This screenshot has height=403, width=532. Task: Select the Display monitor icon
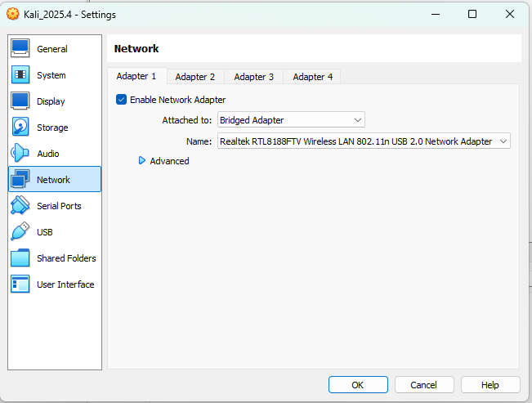20,101
